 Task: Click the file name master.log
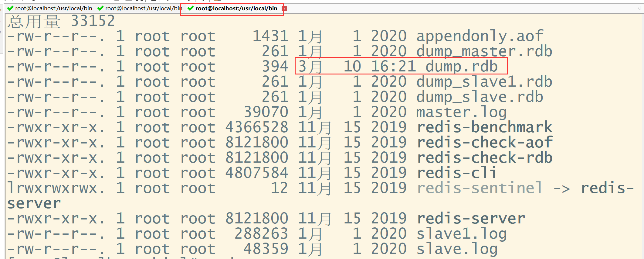click(462, 112)
